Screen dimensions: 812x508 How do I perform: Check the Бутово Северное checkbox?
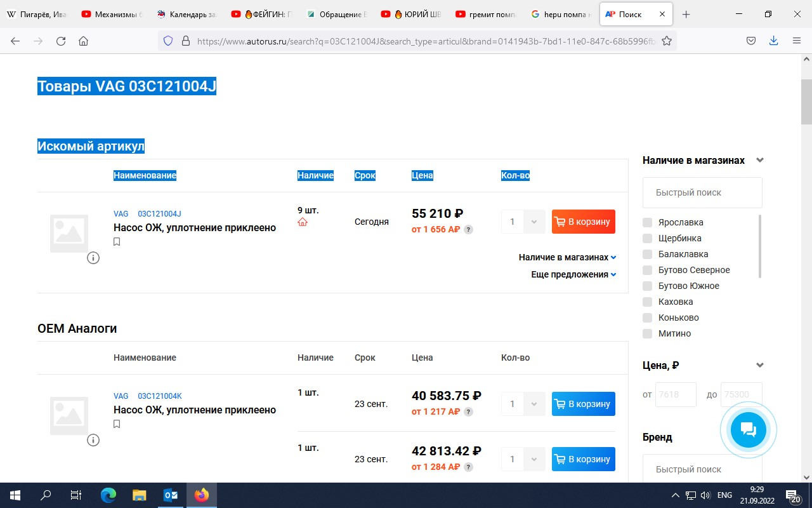pos(647,270)
